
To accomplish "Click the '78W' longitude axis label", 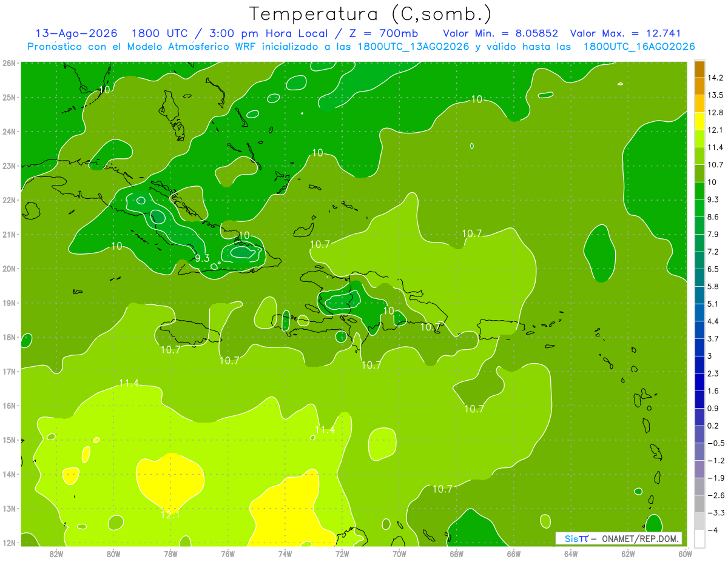I will (x=170, y=554).
